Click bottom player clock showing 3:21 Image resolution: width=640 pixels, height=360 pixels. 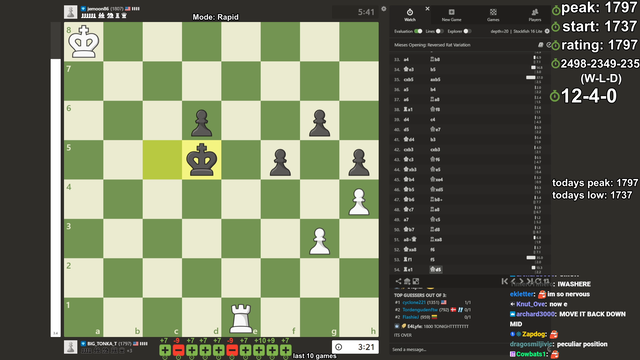click(355, 347)
